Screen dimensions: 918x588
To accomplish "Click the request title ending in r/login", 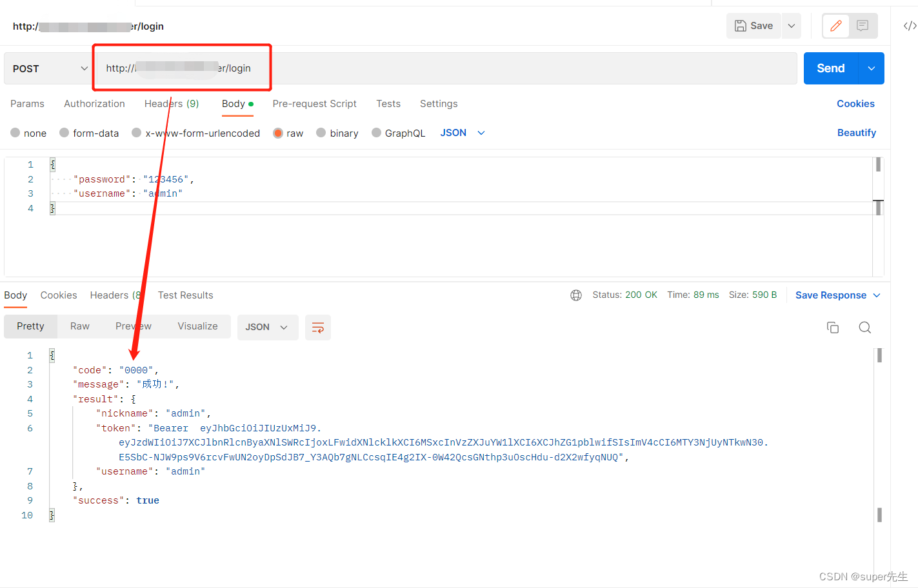I will [x=88, y=26].
